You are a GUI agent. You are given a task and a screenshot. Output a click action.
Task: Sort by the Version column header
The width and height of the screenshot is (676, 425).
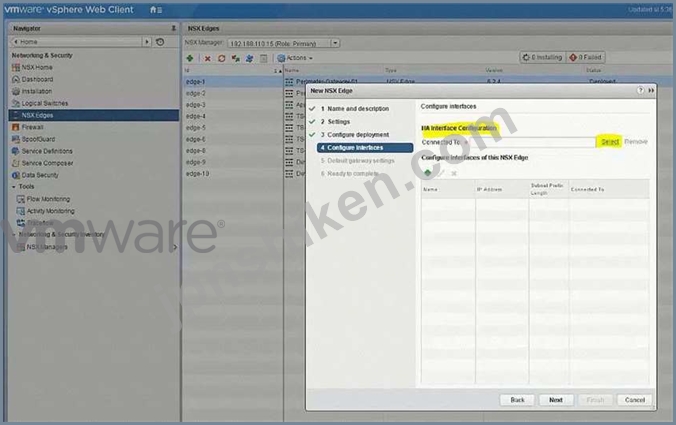click(x=494, y=70)
